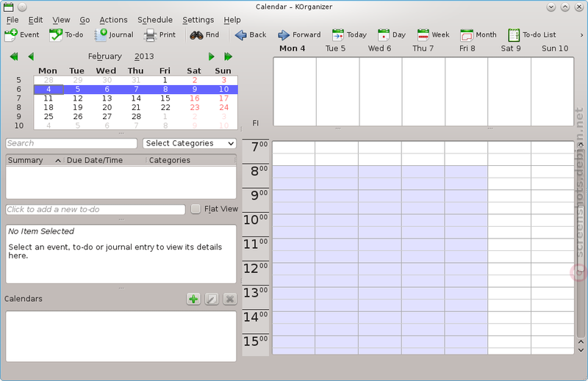Jump to Today
This screenshot has height=381, width=588.
(x=349, y=35)
